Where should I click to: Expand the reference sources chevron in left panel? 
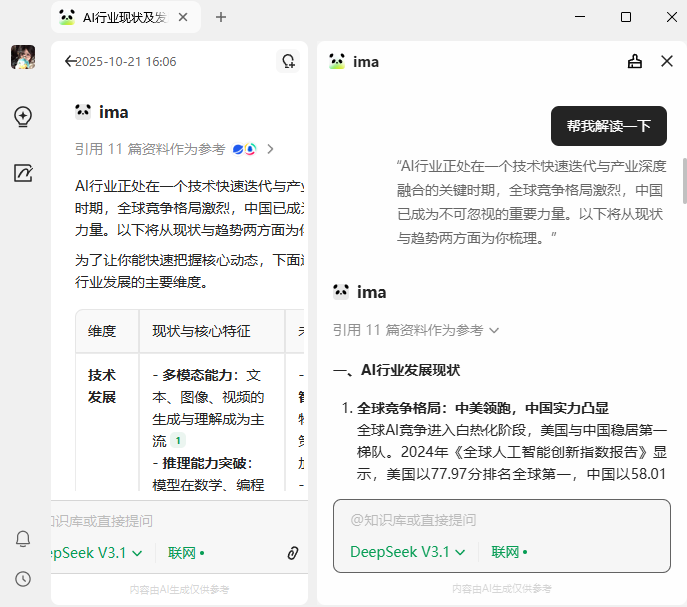(270, 149)
